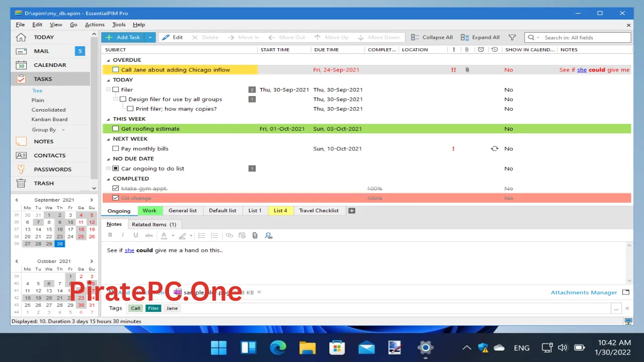Image resolution: width=644 pixels, height=362 pixels.
Task: Open Microsoft Edge from the taskbar
Action: pyautogui.click(x=278, y=347)
